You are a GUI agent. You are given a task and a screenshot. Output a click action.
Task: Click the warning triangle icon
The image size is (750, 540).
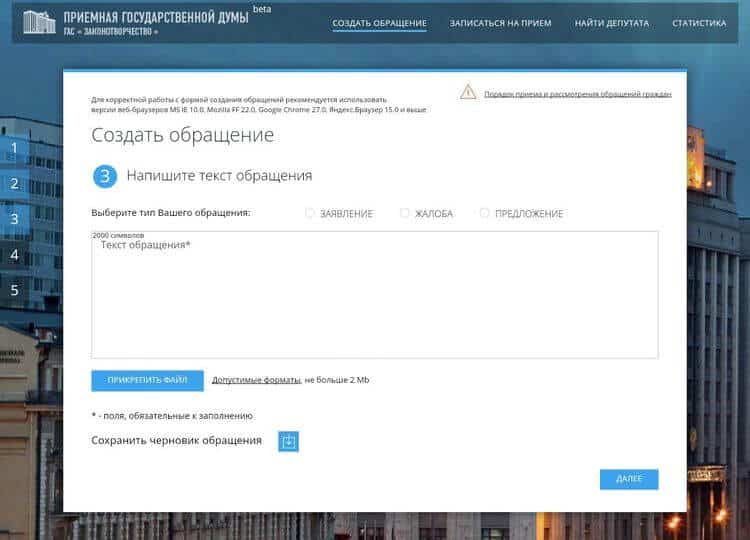468,92
